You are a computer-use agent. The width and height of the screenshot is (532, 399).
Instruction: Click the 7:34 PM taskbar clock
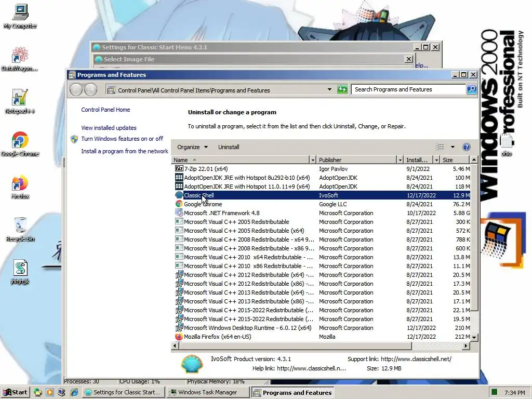point(514,393)
